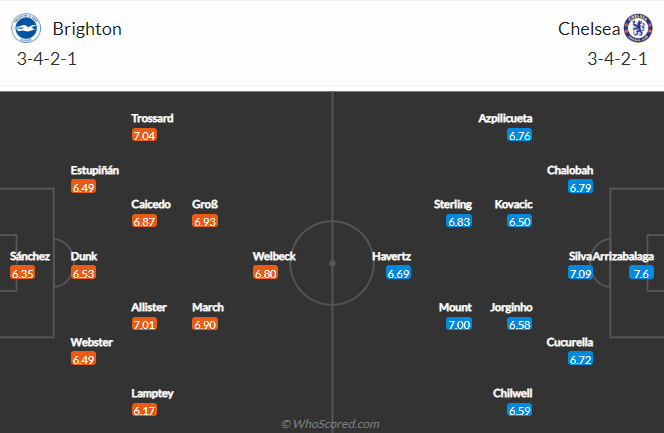The height and width of the screenshot is (433, 664).
Task: Click Silva's 7.09 rating badge
Action: tap(580, 273)
